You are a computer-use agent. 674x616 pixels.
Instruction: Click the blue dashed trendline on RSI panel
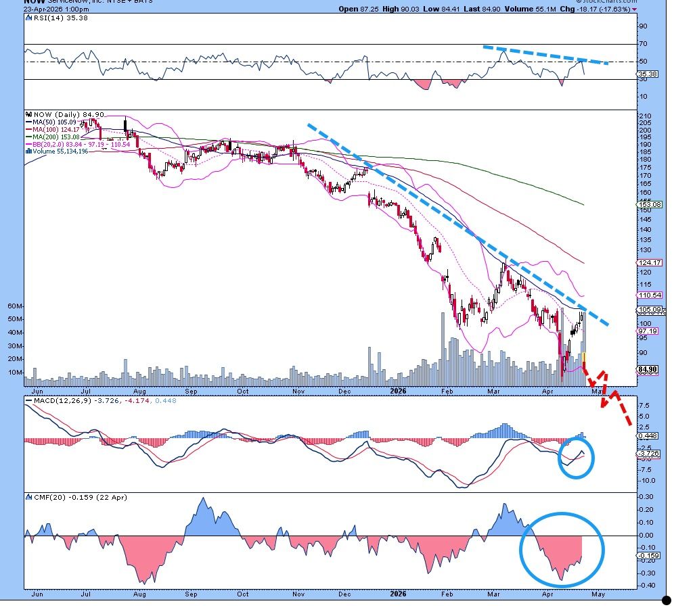pyautogui.click(x=545, y=55)
